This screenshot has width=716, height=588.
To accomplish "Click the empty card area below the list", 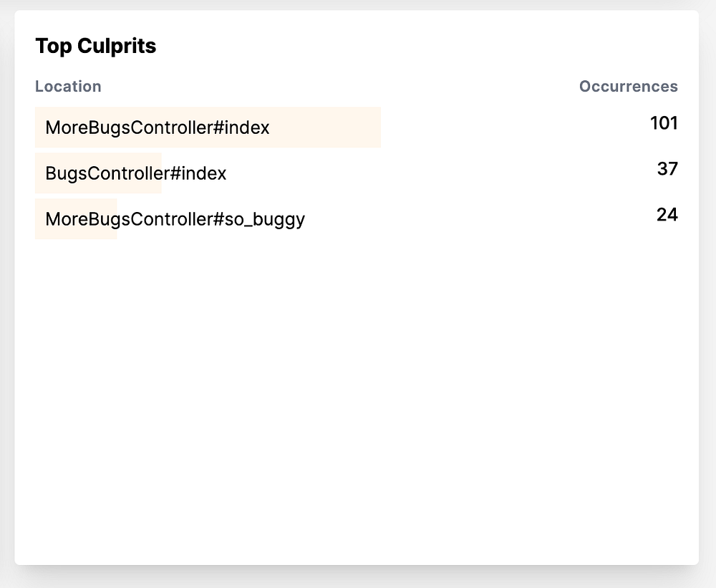I will tap(356, 401).
